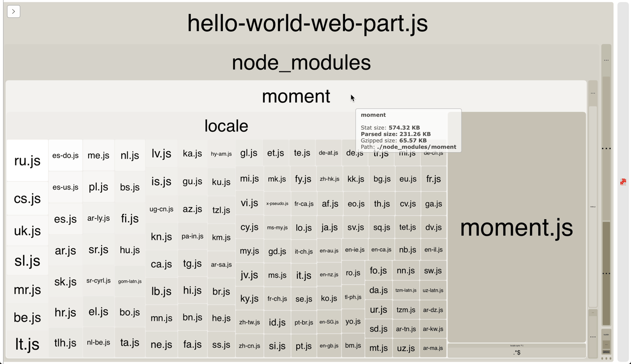The width and height of the screenshot is (631, 364).
Task: Select the ar-sa.js tile
Action: click(x=221, y=265)
